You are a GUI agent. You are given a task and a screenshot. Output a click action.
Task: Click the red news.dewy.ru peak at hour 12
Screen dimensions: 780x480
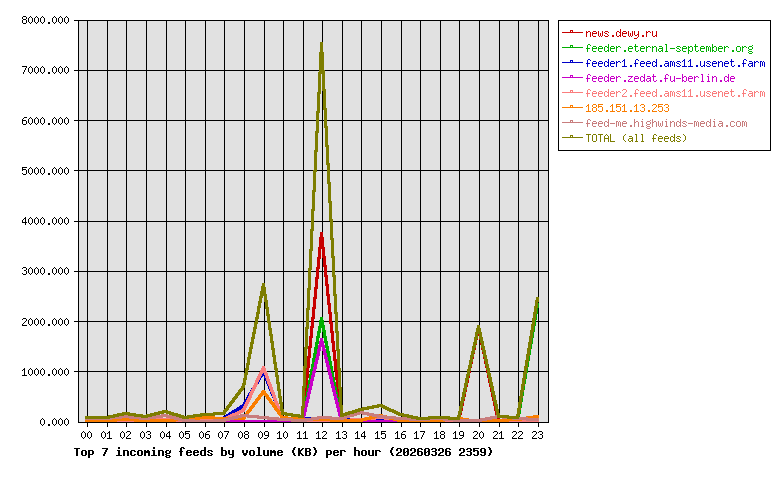322,234
